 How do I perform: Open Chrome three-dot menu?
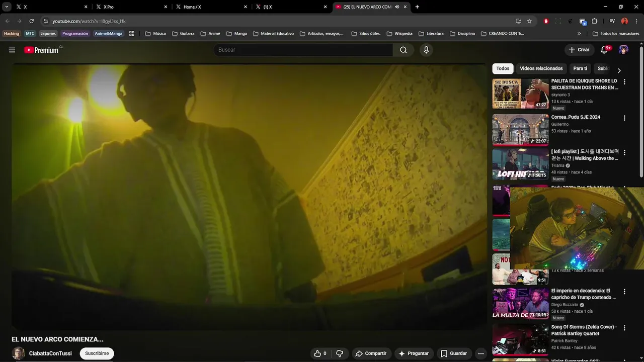[635, 21]
